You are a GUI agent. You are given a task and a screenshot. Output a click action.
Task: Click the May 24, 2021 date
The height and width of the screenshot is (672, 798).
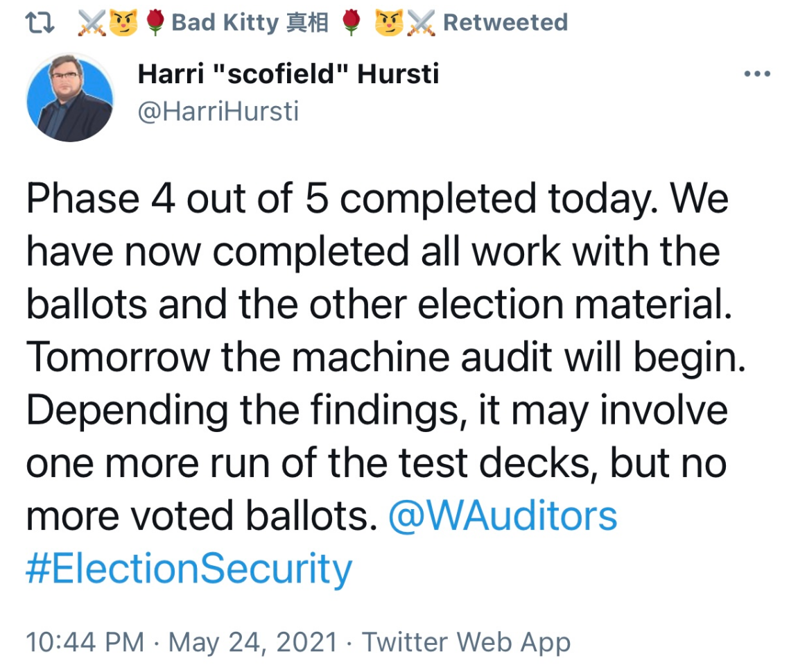pos(253,642)
